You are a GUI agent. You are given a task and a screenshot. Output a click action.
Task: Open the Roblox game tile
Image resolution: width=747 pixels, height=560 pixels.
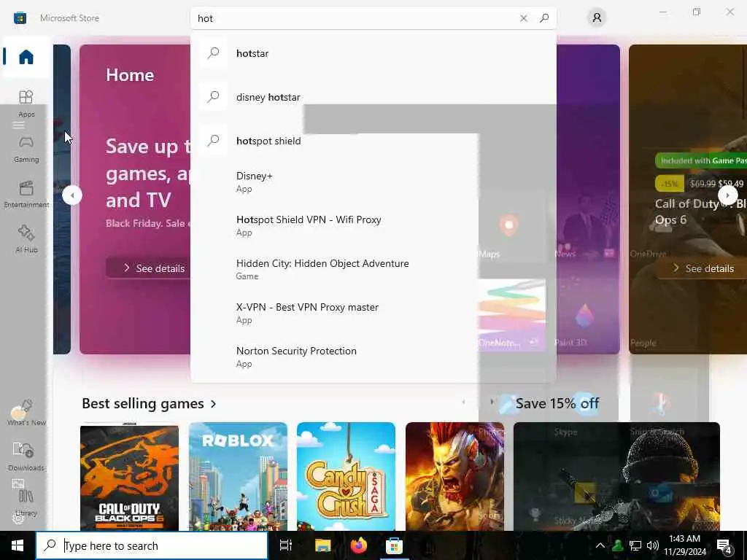pyautogui.click(x=239, y=477)
